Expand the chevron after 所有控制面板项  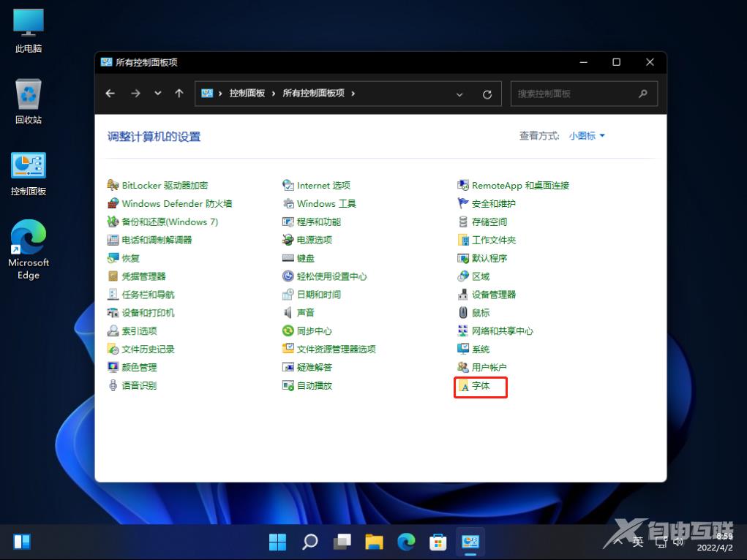tap(353, 93)
